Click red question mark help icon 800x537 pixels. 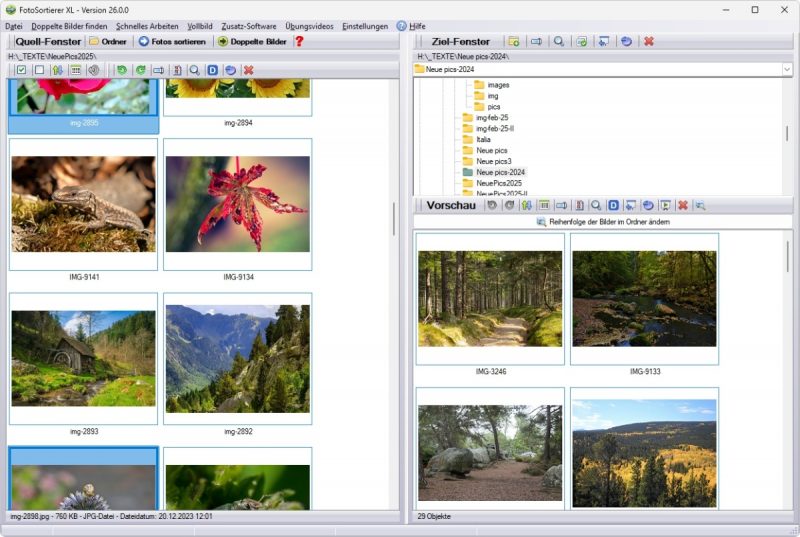(299, 41)
